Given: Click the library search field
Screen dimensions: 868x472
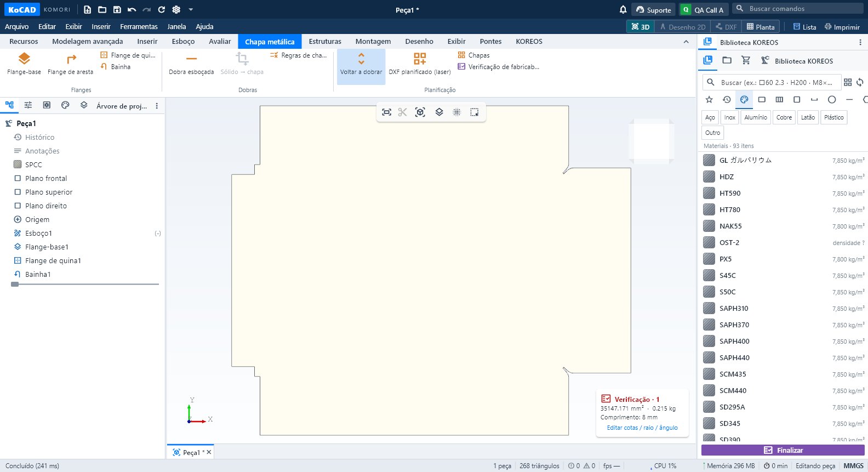Looking at the screenshot, I should (772, 82).
